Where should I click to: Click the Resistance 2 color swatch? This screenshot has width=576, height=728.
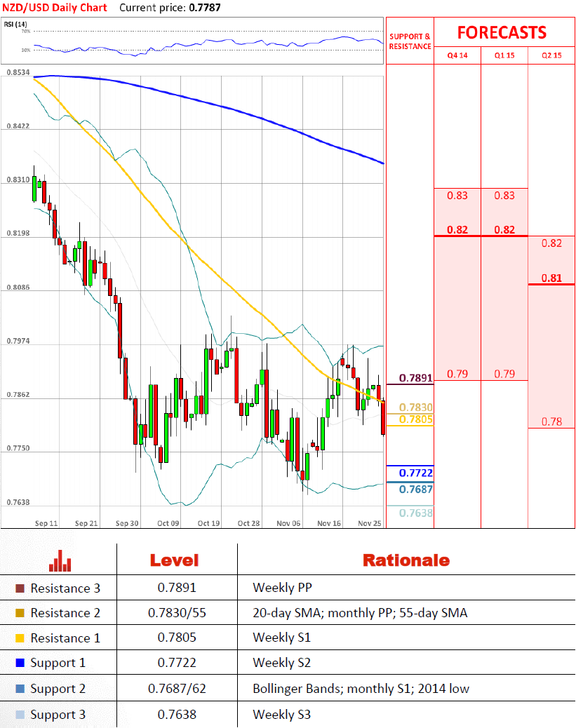tap(20, 613)
